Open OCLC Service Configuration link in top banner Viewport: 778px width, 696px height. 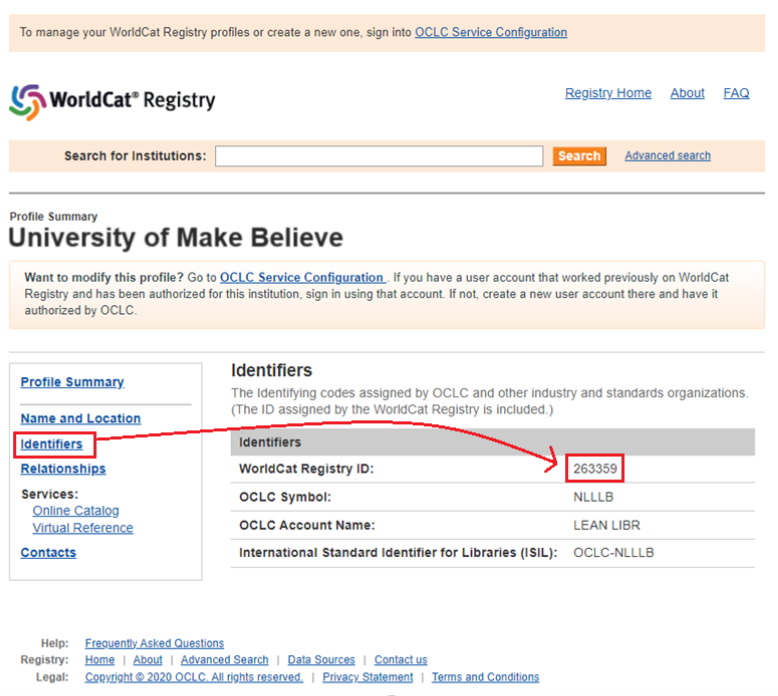point(491,32)
